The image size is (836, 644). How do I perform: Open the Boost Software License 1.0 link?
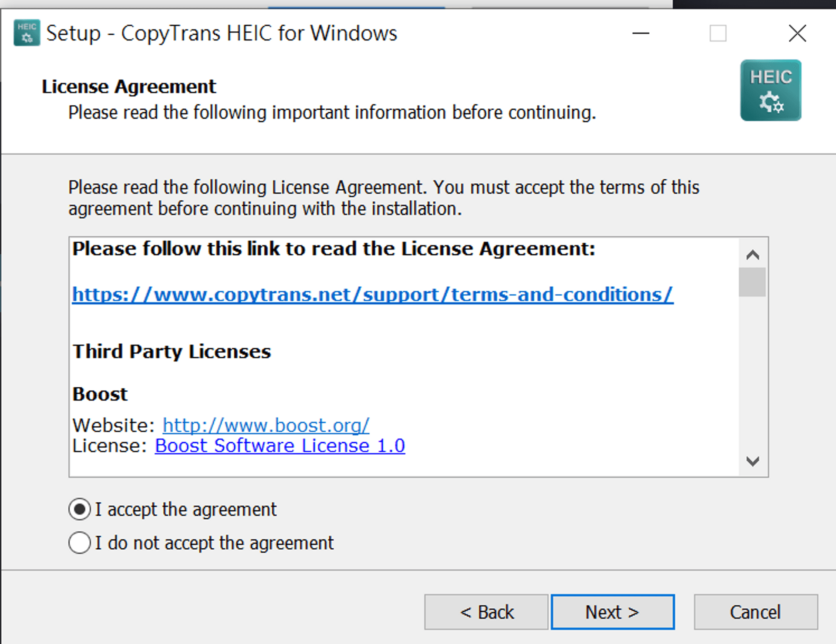280,446
